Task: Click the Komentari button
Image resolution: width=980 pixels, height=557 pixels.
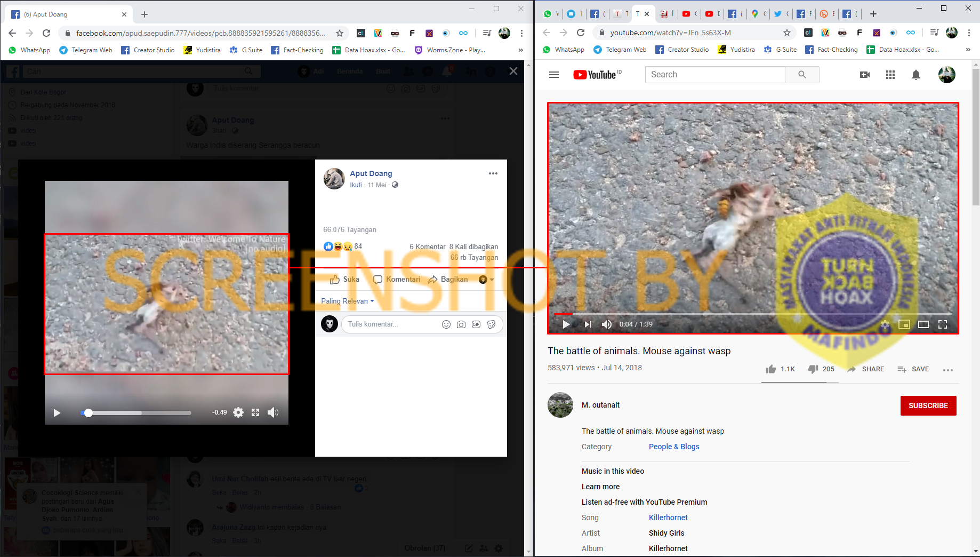Action: pyautogui.click(x=397, y=280)
